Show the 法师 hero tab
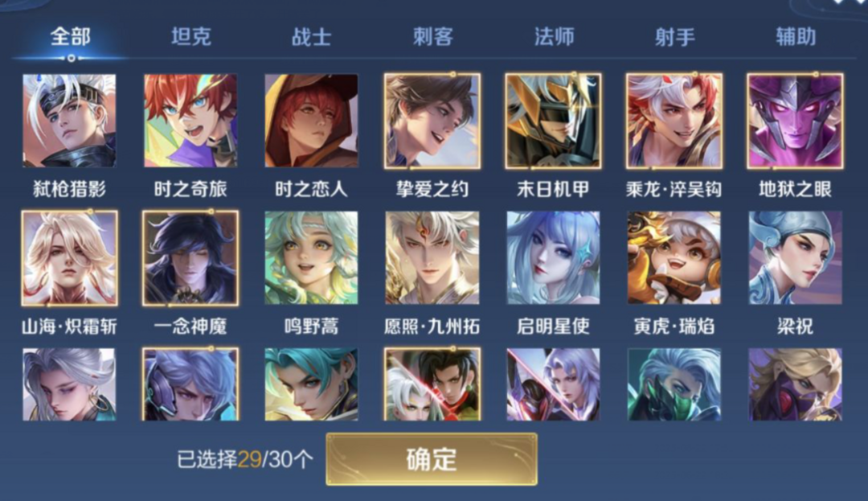Screen dimensions: 868x501 pos(554,36)
